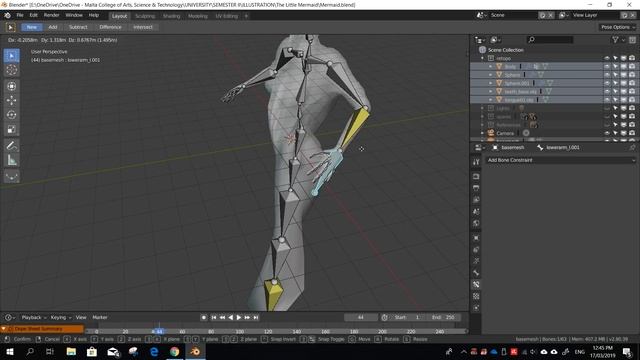Select the Measure ruler tool
The image size is (640, 360).
11,160
